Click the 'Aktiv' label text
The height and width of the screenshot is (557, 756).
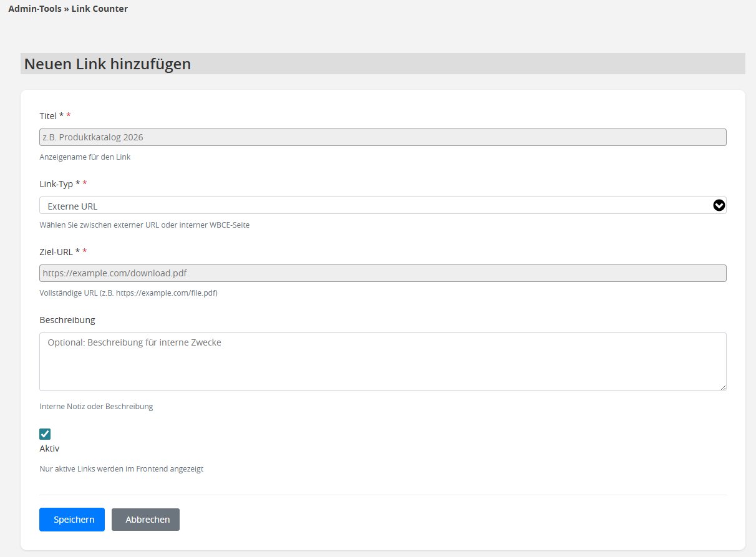point(49,448)
